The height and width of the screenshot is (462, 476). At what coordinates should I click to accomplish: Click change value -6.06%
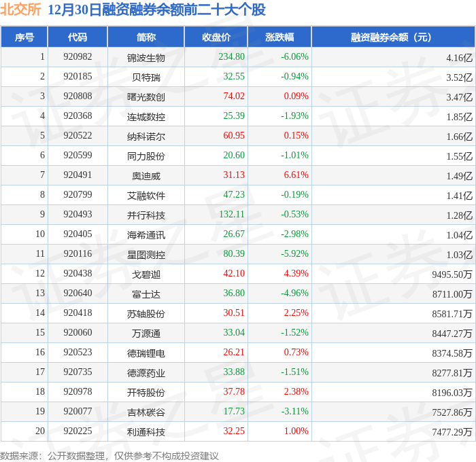pos(294,56)
